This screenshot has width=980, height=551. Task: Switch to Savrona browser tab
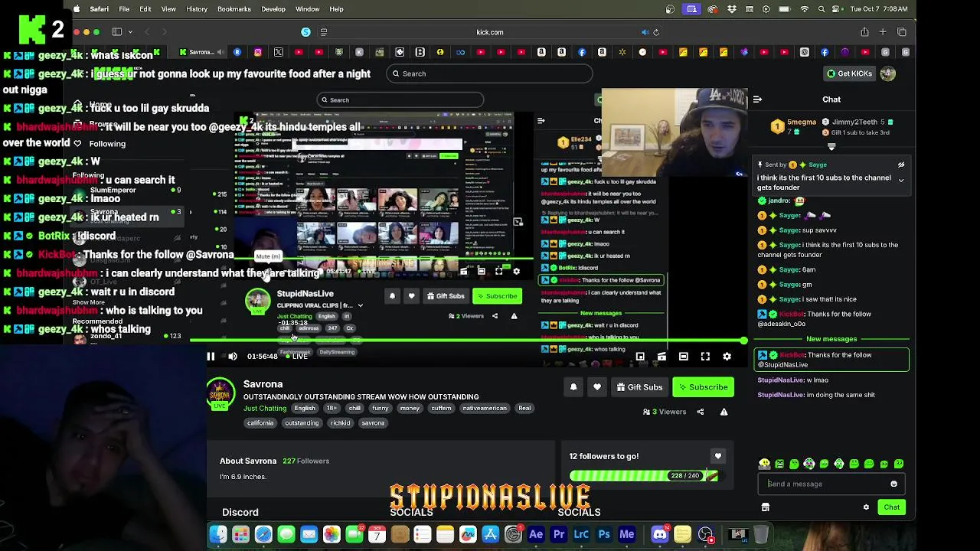[202, 52]
